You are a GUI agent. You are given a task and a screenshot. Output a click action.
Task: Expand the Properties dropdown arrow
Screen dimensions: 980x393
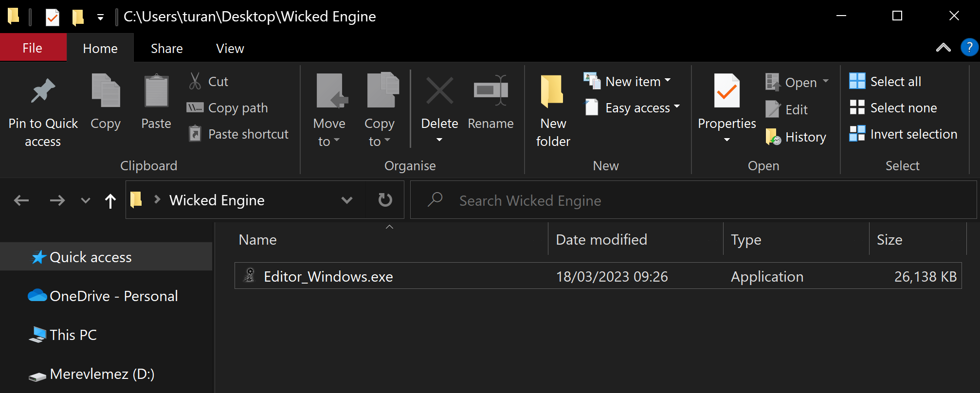point(727,140)
